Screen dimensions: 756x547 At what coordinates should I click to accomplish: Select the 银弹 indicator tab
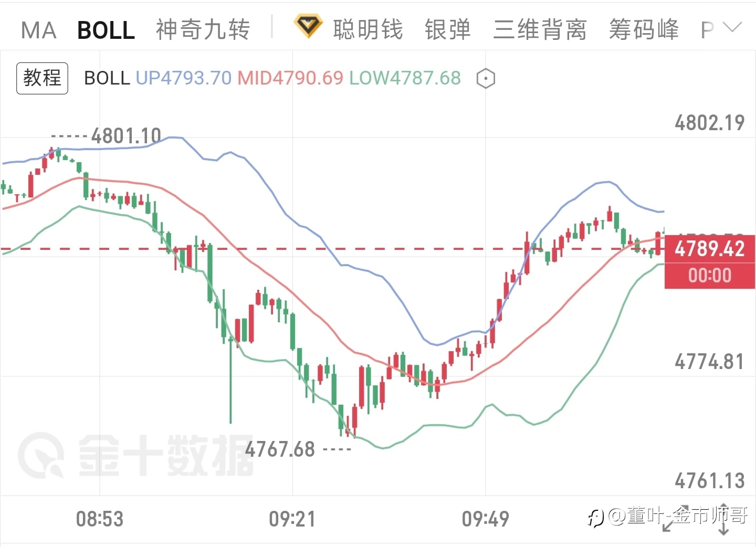pos(448,29)
